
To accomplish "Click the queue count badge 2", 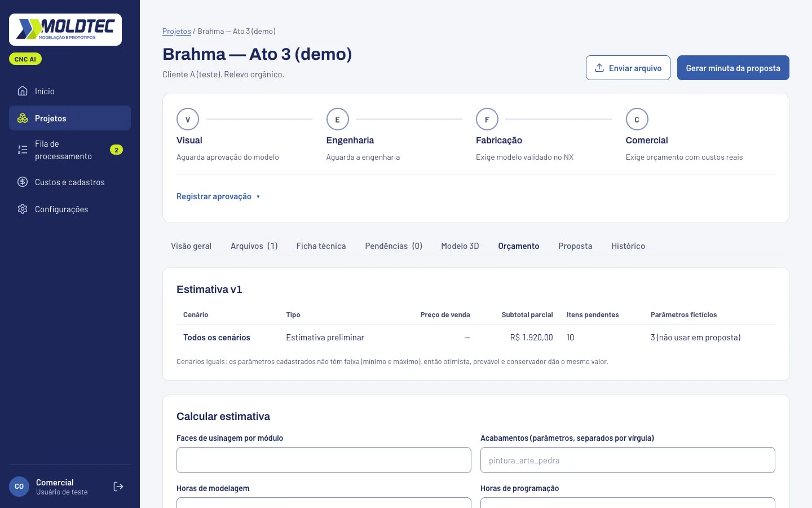I will [x=116, y=150].
